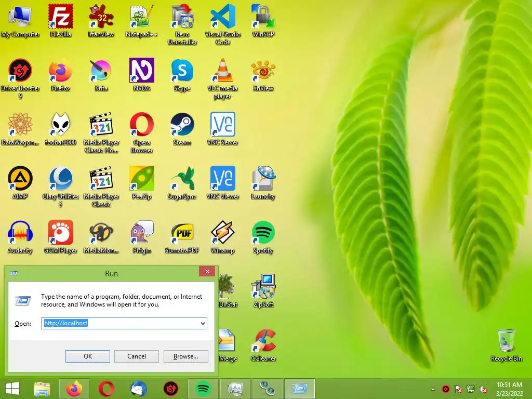Viewport: 532px width, 399px height.
Task: Open Pidgin desktop shortcut
Action: point(141,237)
